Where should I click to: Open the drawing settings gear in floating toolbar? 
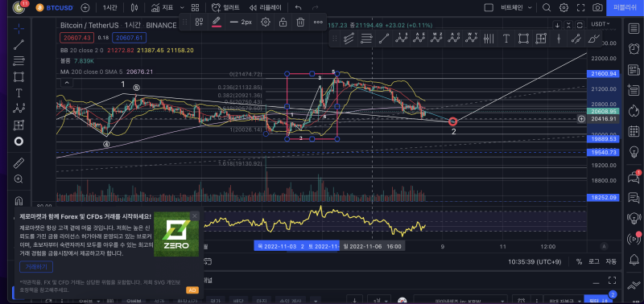tap(266, 23)
